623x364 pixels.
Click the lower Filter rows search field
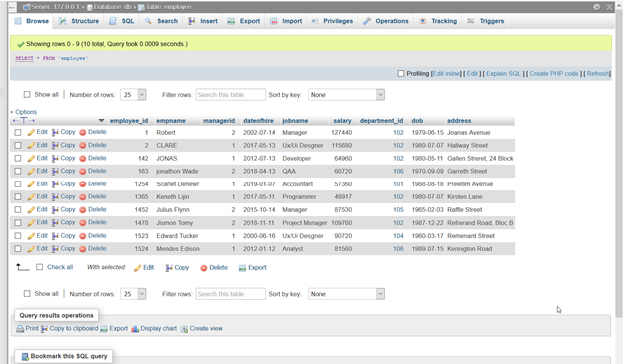pyautogui.click(x=230, y=294)
